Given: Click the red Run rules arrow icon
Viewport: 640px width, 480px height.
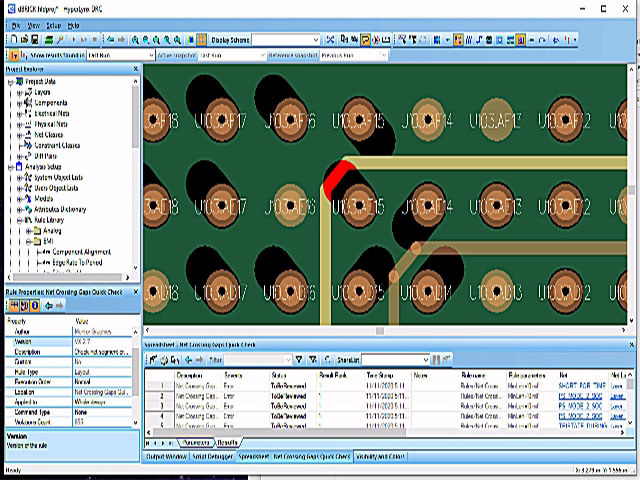Looking at the screenshot, I should tap(74, 40).
